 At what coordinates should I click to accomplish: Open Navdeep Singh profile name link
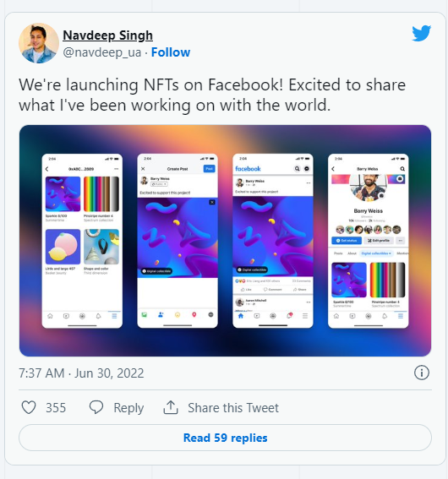tap(107, 35)
